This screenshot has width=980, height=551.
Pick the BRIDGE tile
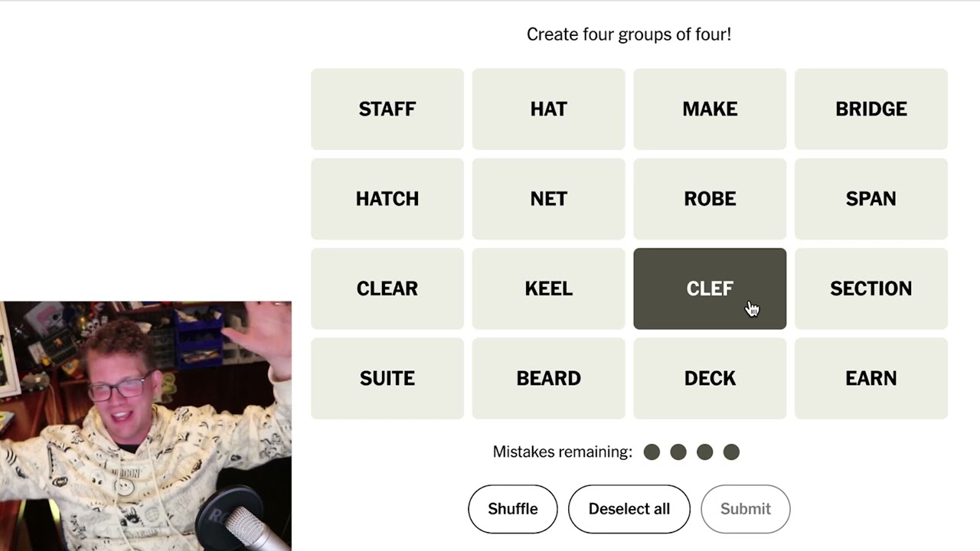[x=871, y=109]
